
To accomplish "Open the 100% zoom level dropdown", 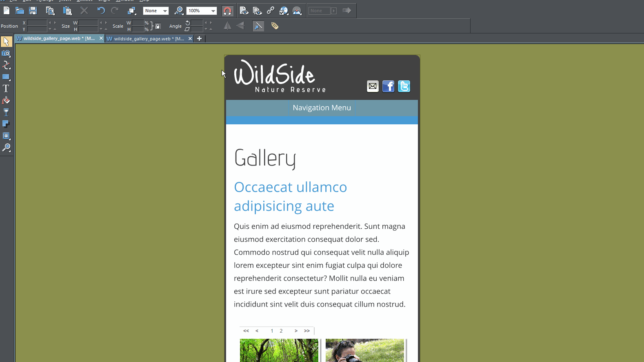I will (x=202, y=11).
